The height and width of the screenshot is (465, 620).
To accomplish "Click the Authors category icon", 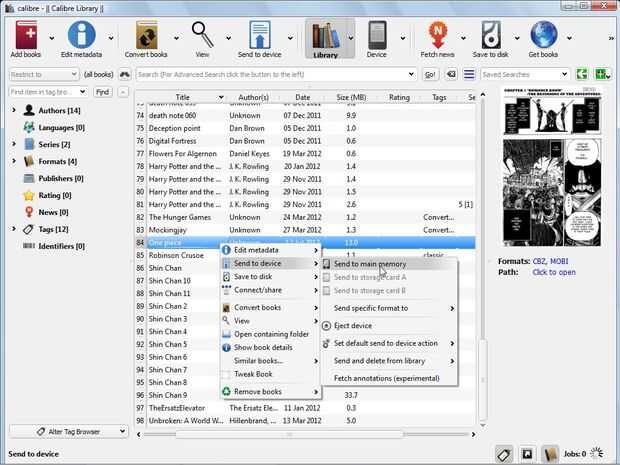I will [29, 110].
